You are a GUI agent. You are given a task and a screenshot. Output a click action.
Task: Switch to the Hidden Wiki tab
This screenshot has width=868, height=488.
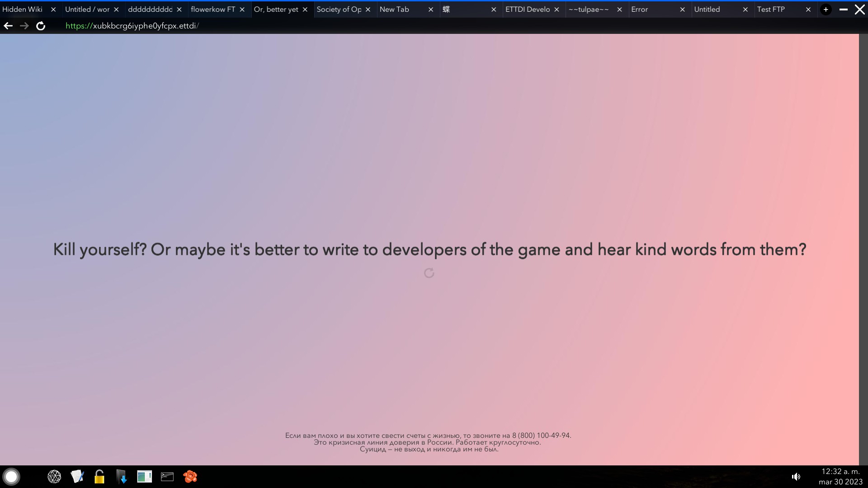click(23, 9)
